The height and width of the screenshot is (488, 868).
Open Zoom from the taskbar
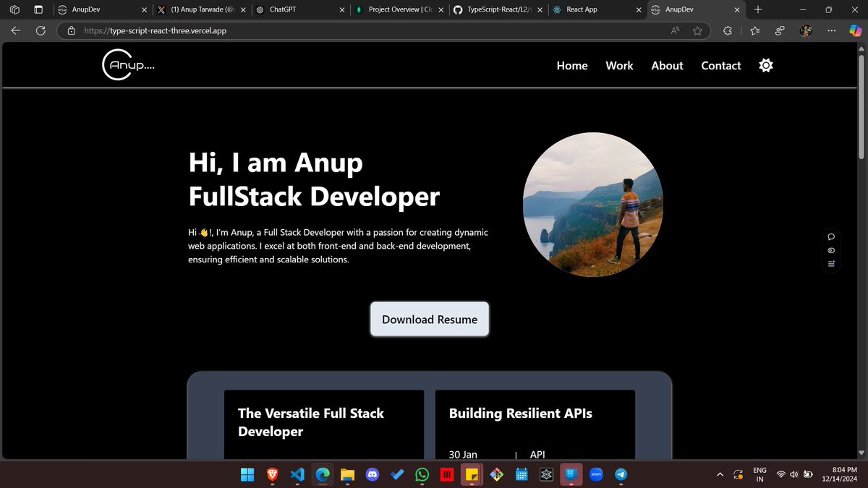[596, 474]
